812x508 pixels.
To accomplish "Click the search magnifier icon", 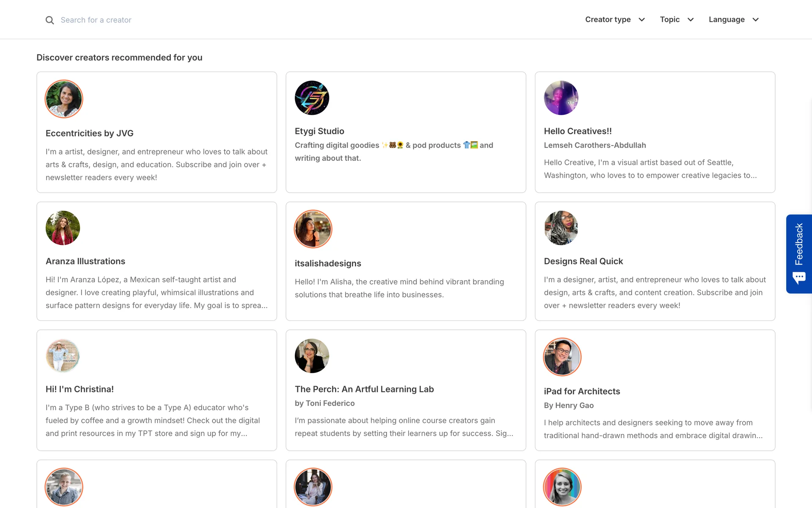I will (x=50, y=20).
